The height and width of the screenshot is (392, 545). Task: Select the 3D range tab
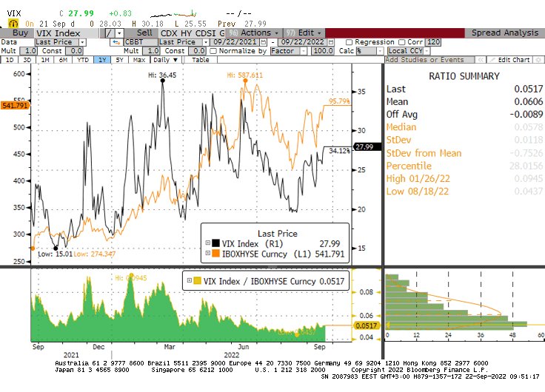tap(27, 60)
